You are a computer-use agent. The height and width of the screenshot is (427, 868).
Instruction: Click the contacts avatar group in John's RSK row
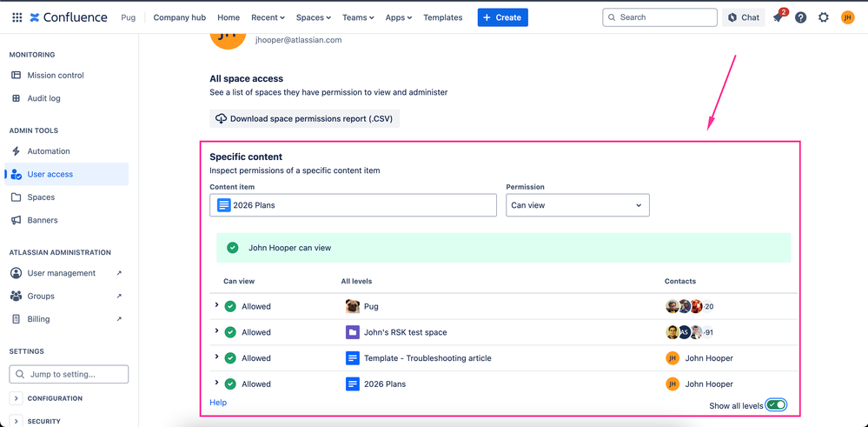pos(690,332)
